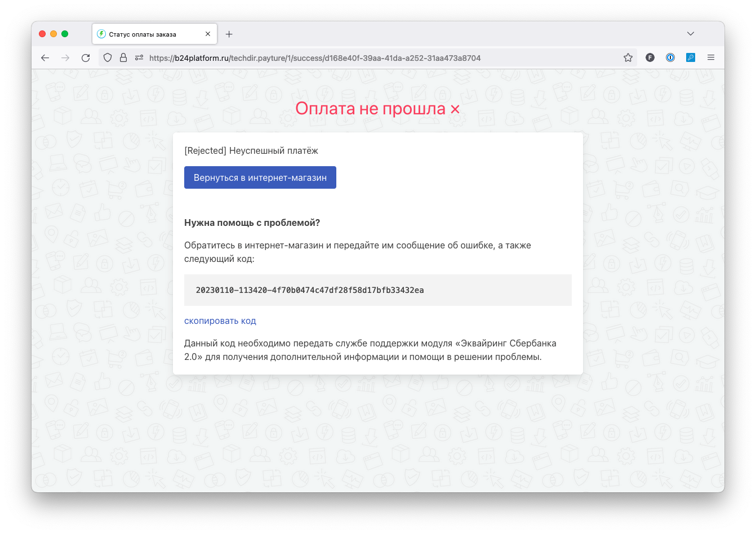Screen dimensions: 756x534
Task: Maximize the browser window with green button
Action: (x=65, y=34)
